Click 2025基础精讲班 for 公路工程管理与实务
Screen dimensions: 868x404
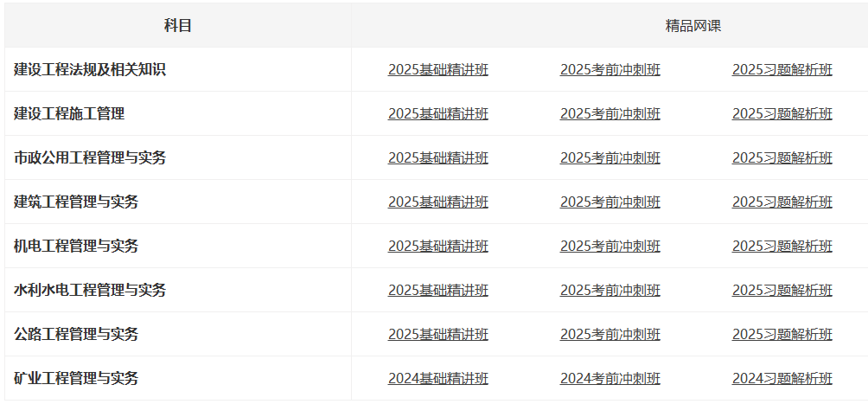click(437, 334)
